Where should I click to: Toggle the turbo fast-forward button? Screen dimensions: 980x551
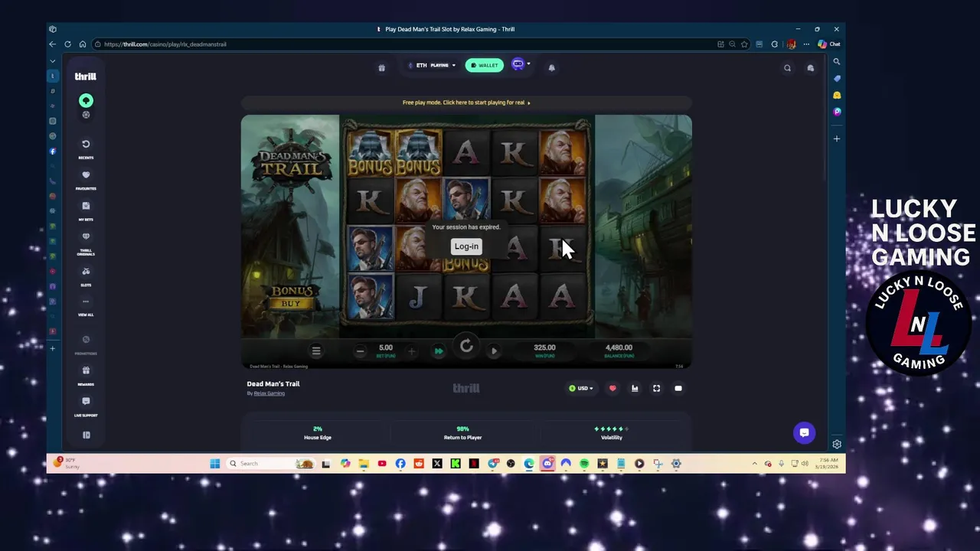point(439,351)
